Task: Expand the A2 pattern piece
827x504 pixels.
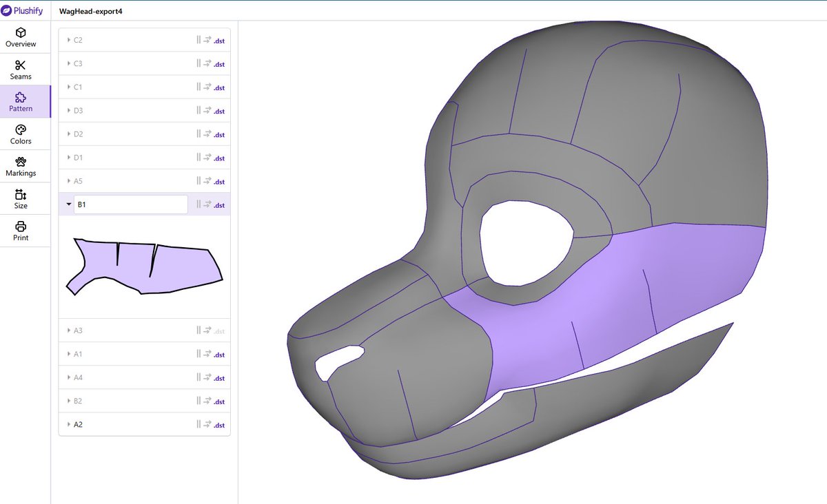Action: (69, 424)
